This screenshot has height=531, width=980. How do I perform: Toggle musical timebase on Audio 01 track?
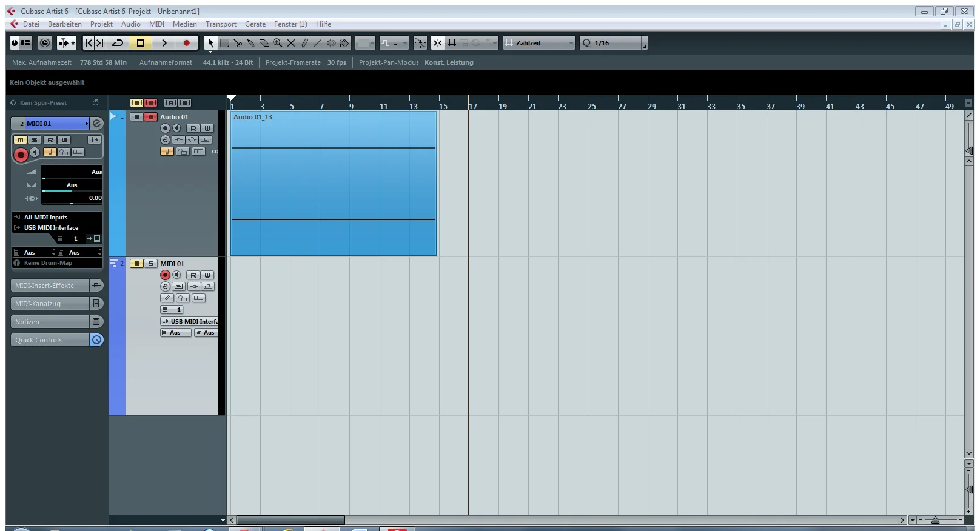click(167, 152)
